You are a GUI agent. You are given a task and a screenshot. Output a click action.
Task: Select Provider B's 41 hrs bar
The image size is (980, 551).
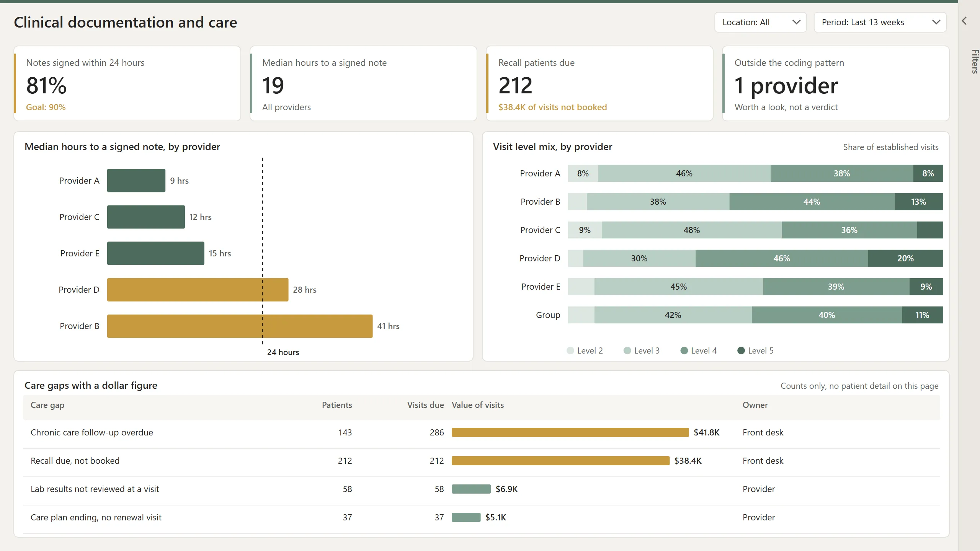pos(240,326)
